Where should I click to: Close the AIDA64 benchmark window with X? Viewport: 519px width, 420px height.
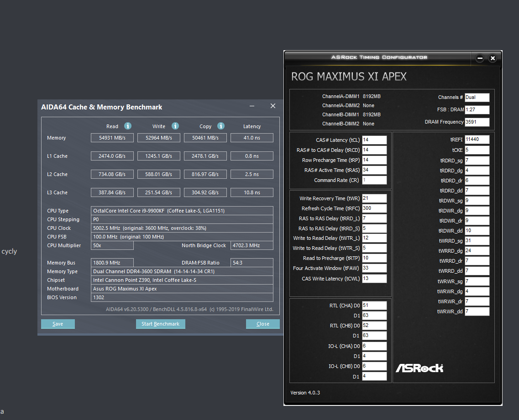273,106
